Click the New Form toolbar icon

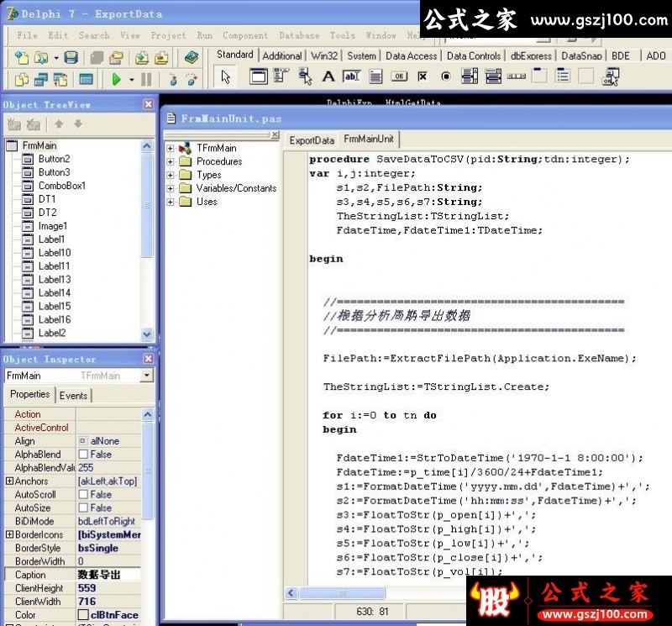click(x=86, y=79)
